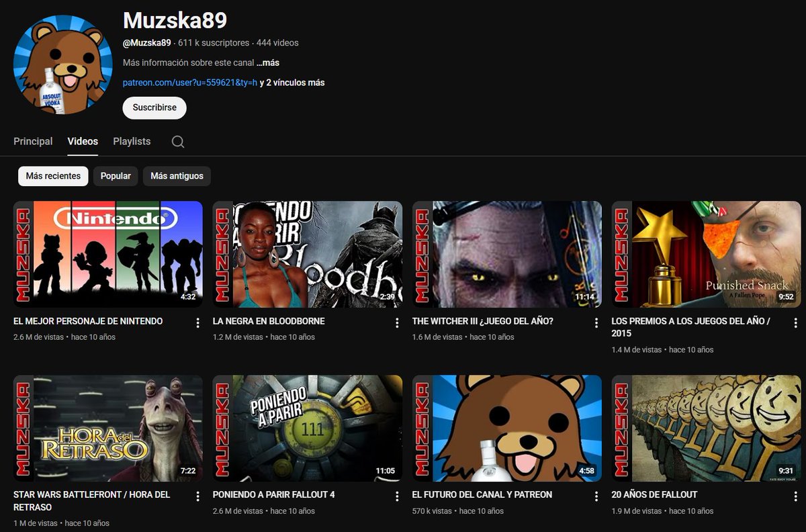806x532 pixels.
Task: Play the Punished Snack awards thumbnail
Action: (x=707, y=255)
